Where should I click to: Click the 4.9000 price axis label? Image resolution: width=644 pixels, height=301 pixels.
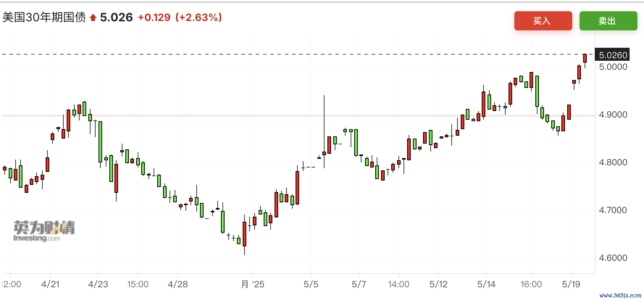click(x=613, y=115)
